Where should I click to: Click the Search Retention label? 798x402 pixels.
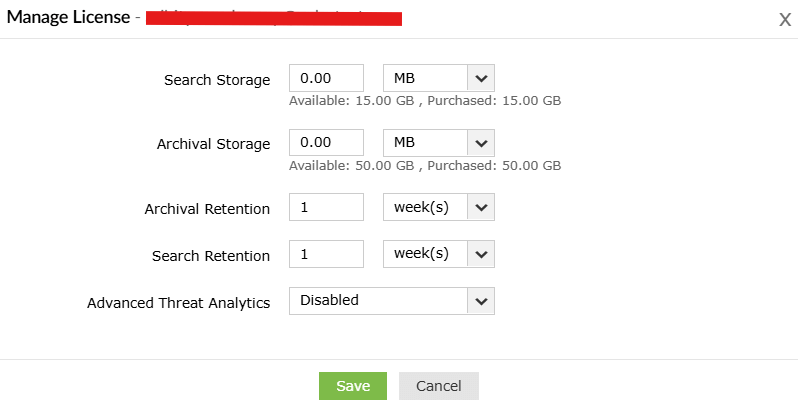tap(211, 256)
